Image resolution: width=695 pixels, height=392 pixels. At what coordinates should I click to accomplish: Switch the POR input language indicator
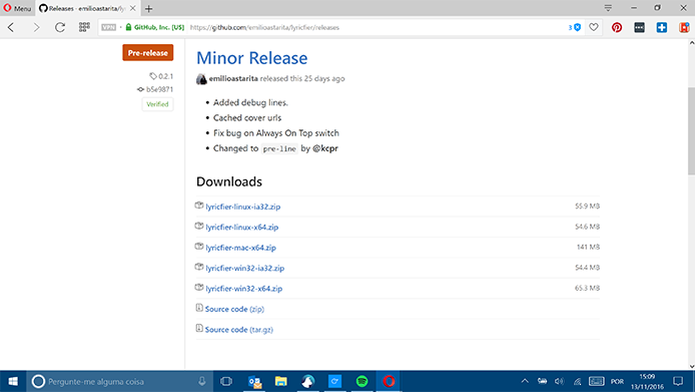point(617,382)
